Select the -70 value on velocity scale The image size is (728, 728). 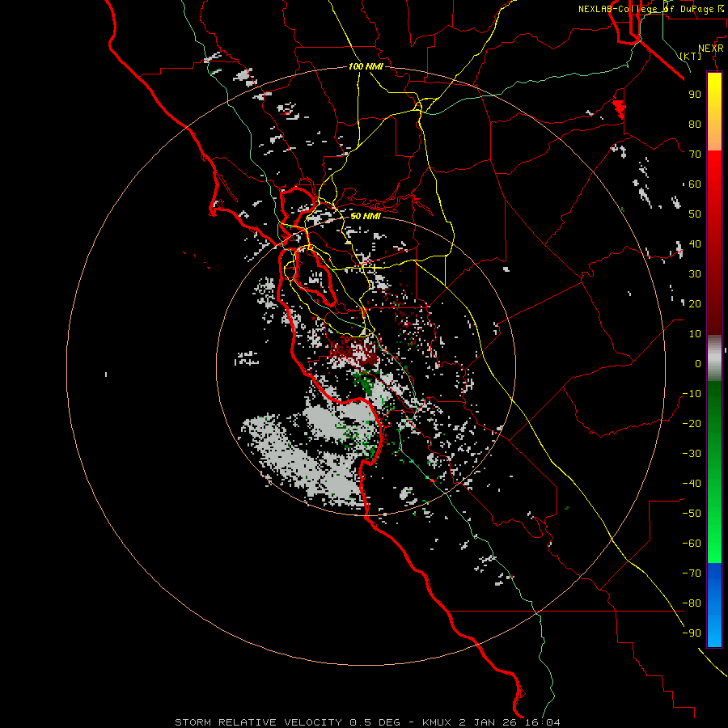692,573
